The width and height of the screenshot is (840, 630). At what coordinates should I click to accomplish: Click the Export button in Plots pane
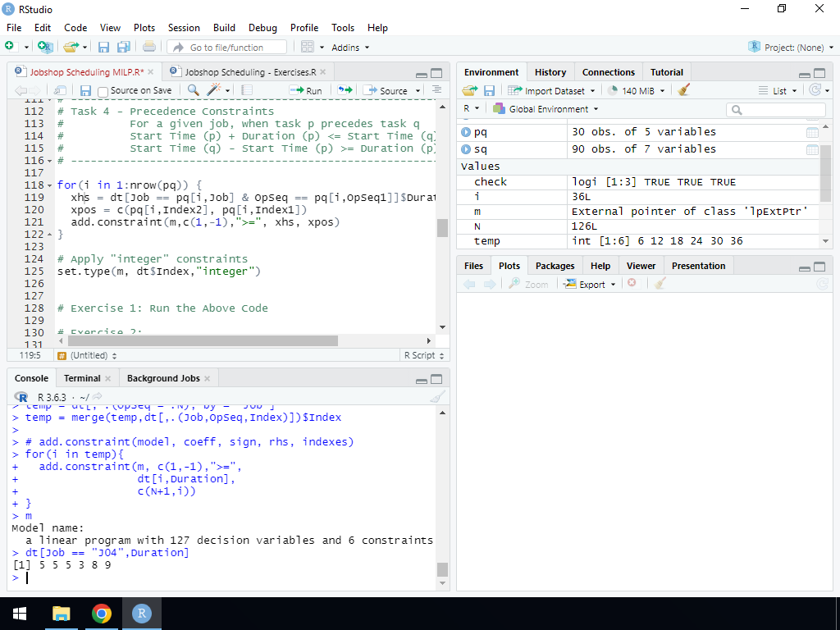click(591, 285)
